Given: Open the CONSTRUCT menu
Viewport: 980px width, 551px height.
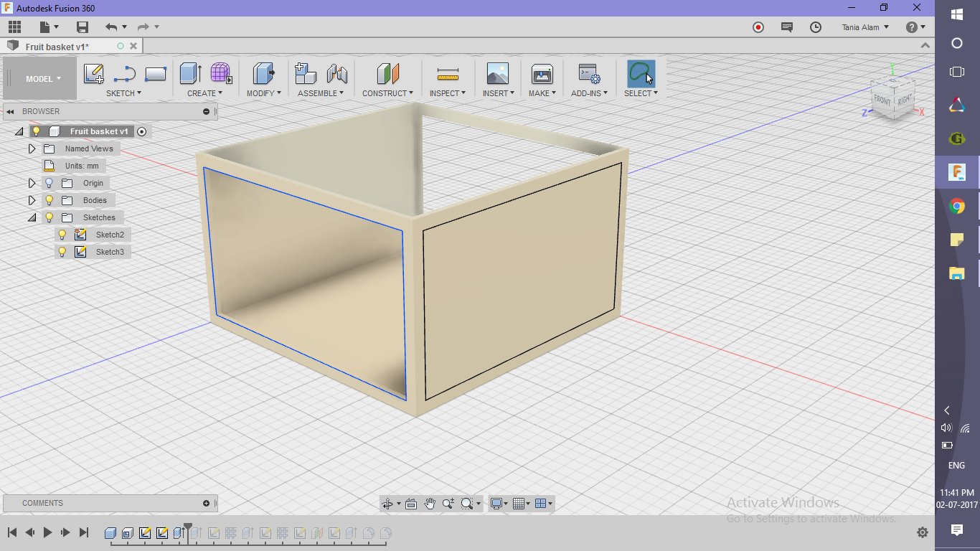Looking at the screenshot, I should pos(387,93).
